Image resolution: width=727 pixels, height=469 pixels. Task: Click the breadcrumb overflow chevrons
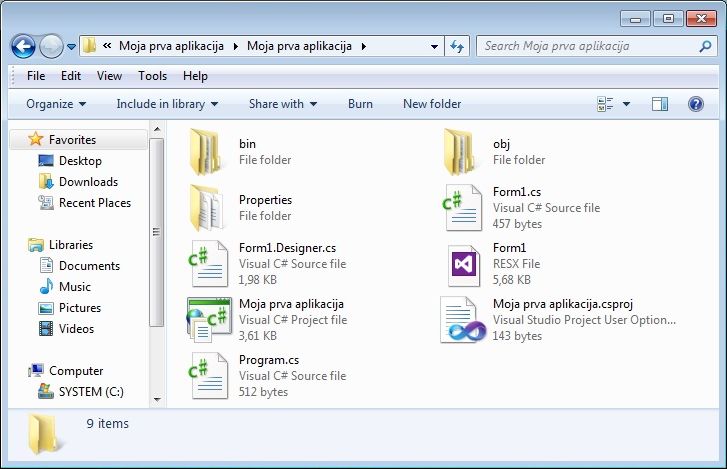(107, 46)
